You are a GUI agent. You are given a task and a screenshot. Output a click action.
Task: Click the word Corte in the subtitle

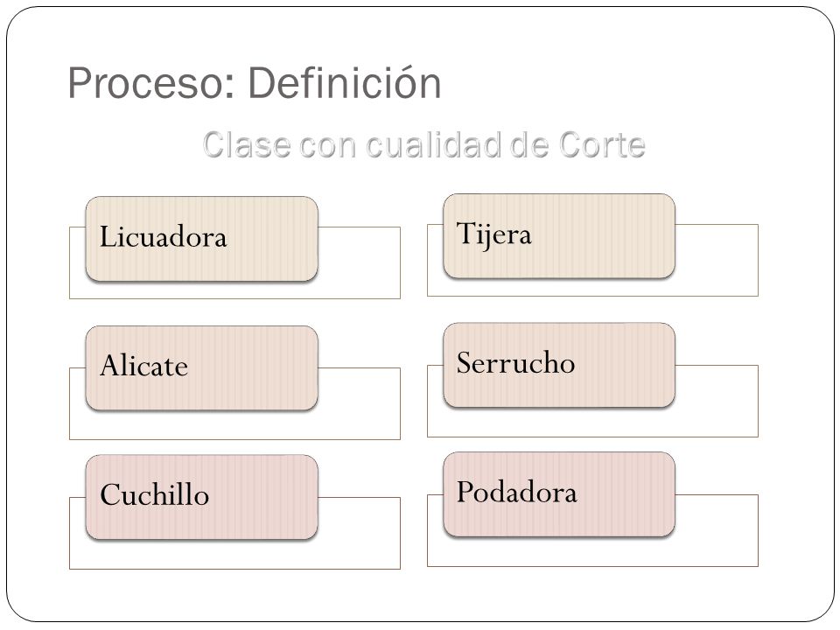click(602, 144)
